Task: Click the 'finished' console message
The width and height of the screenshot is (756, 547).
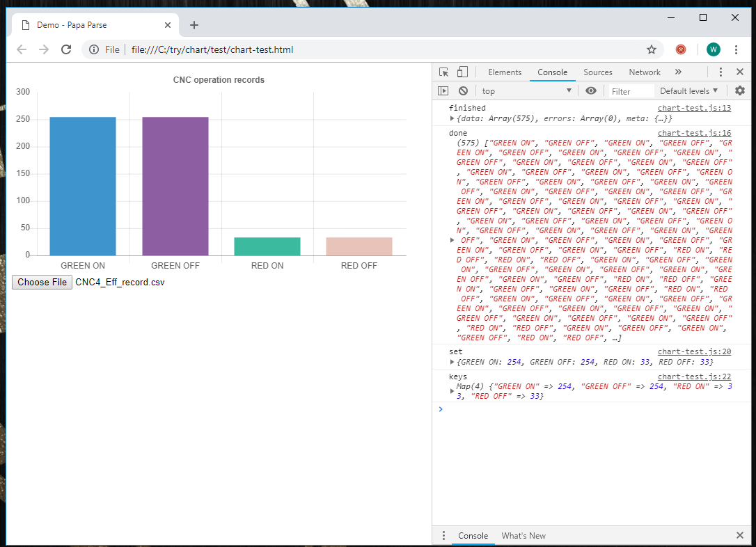Action: pos(467,108)
